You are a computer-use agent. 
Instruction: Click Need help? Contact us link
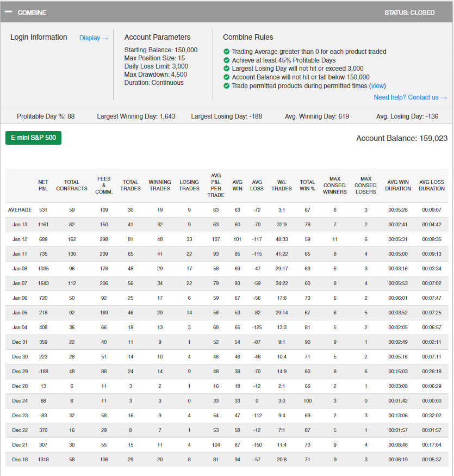pyautogui.click(x=410, y=97)
